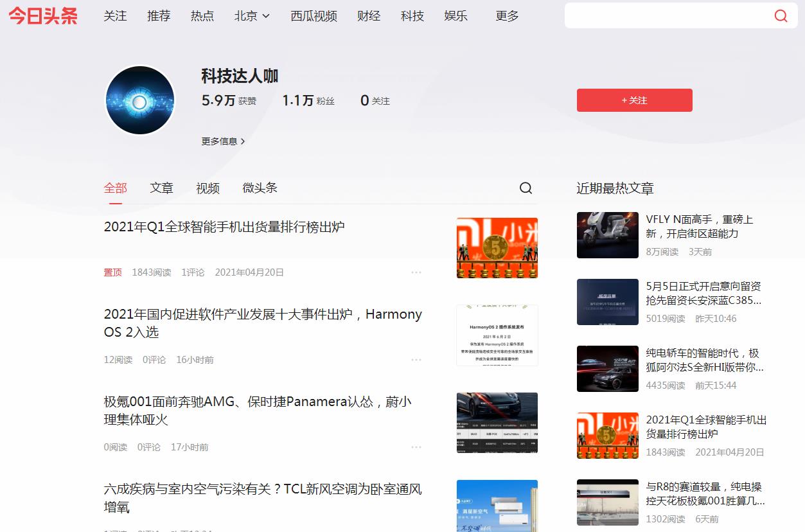Click the 8万阅读 read count

coord(662,252)
